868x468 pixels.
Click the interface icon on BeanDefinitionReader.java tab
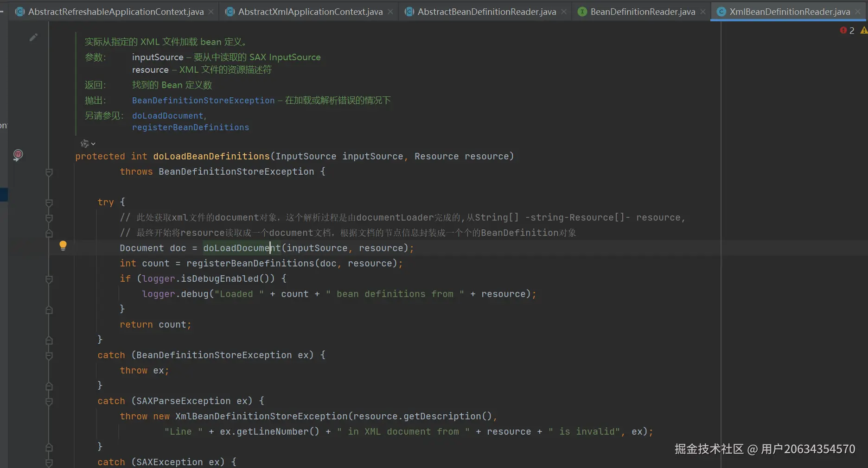click(582, 12)
